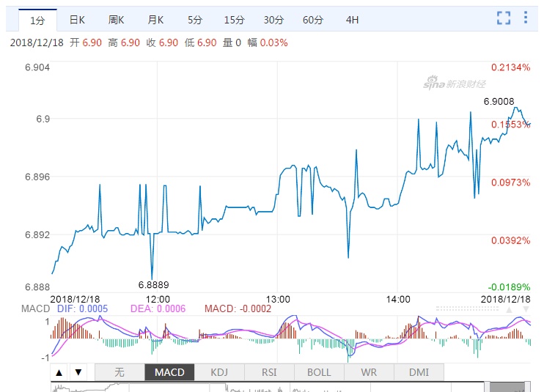Switch indicator to BOLL
The image size is (544, 392).
pyautogui.click(x=319, y=372)
